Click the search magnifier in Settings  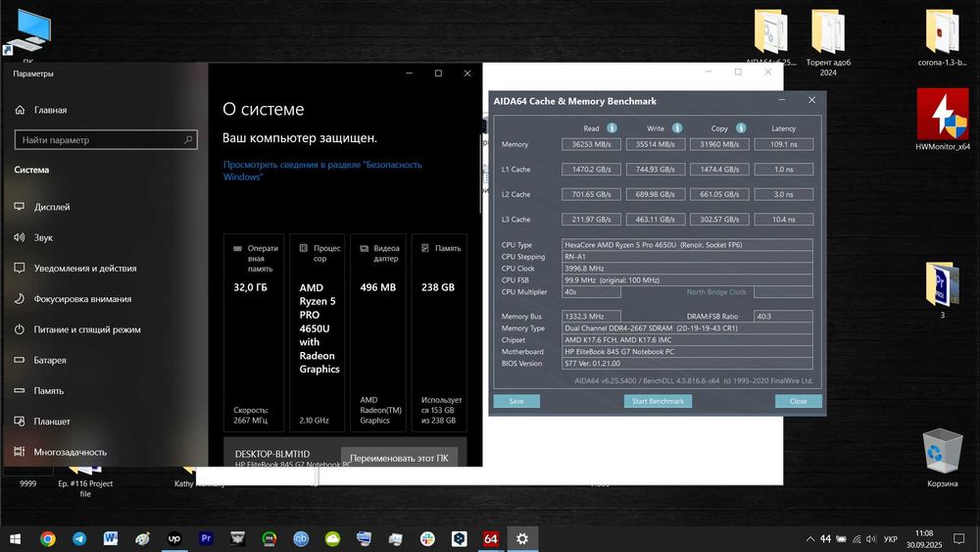[188, 139]
